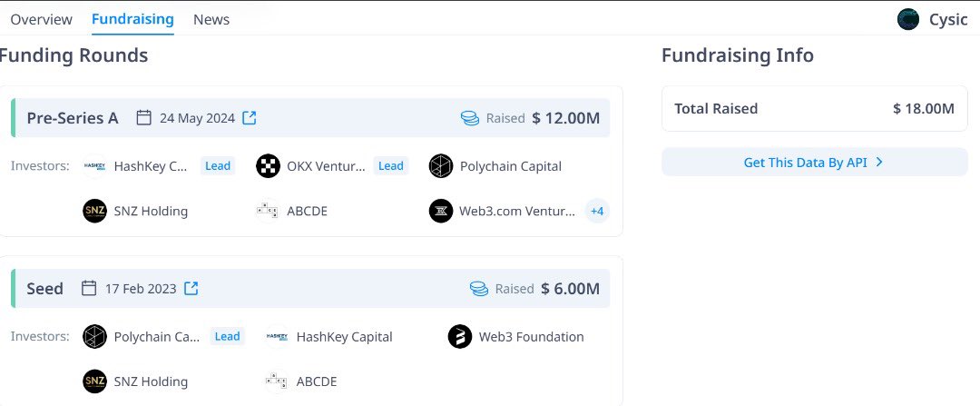The height and width of the screenshot is (406, 980).
Task: Click the Pre-Series A round title
Action: coord(73,117)
